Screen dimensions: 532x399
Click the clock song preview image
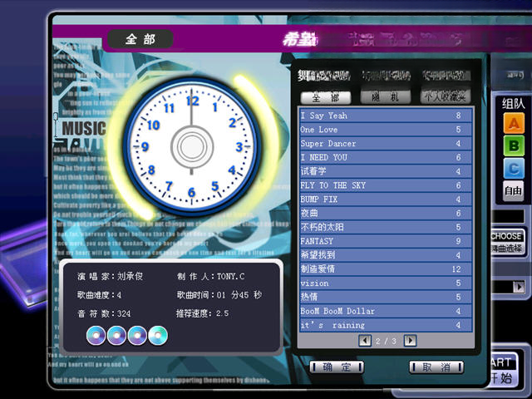pyautogui.click(x=192, y=147)
